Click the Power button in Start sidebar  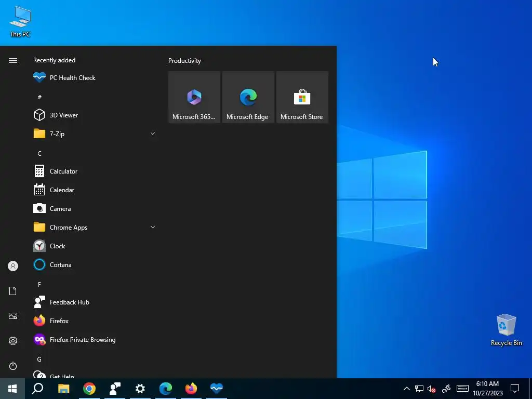(13, 366)
